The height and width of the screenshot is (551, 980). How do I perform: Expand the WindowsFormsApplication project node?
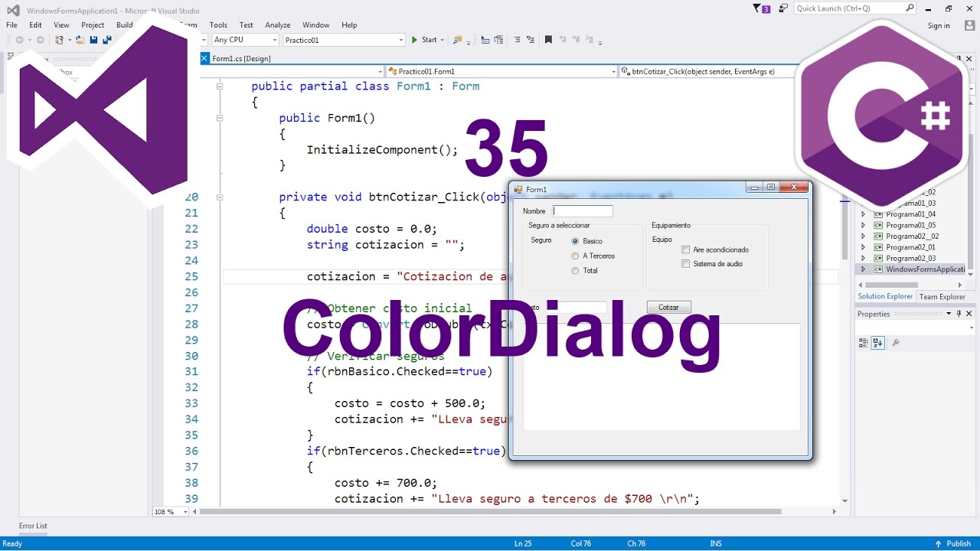point(864,269)
